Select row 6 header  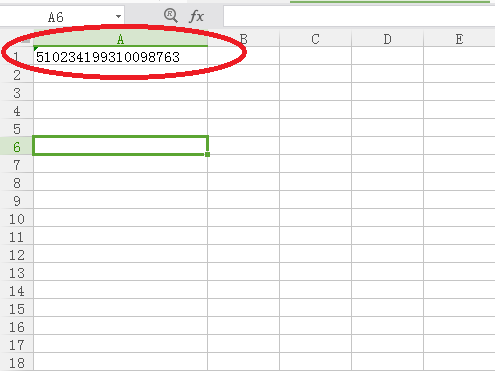[x=17, y=146]
